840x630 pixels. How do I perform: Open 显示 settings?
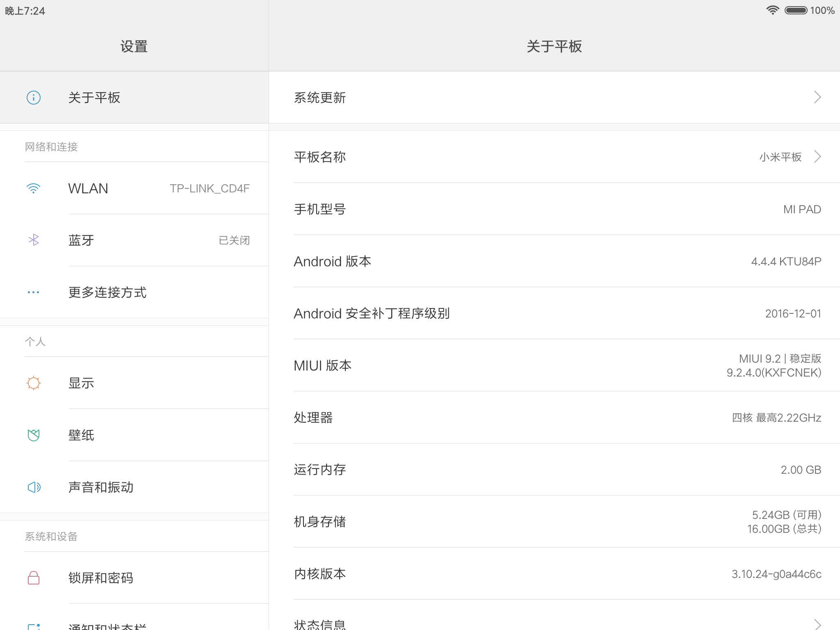pos(135,383)
